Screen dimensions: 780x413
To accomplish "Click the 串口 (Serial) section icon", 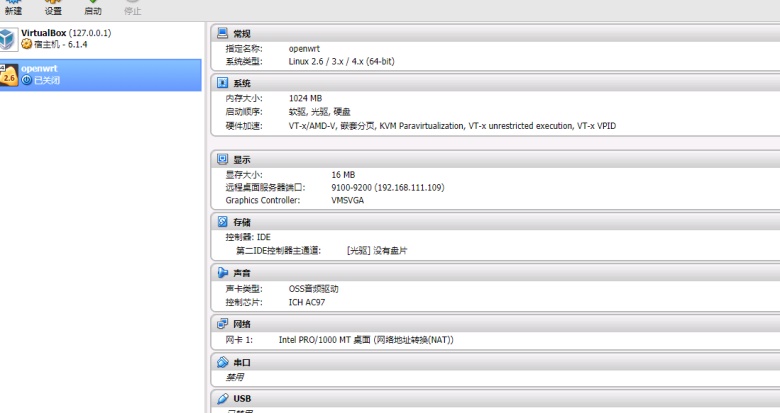I will 222,362.
